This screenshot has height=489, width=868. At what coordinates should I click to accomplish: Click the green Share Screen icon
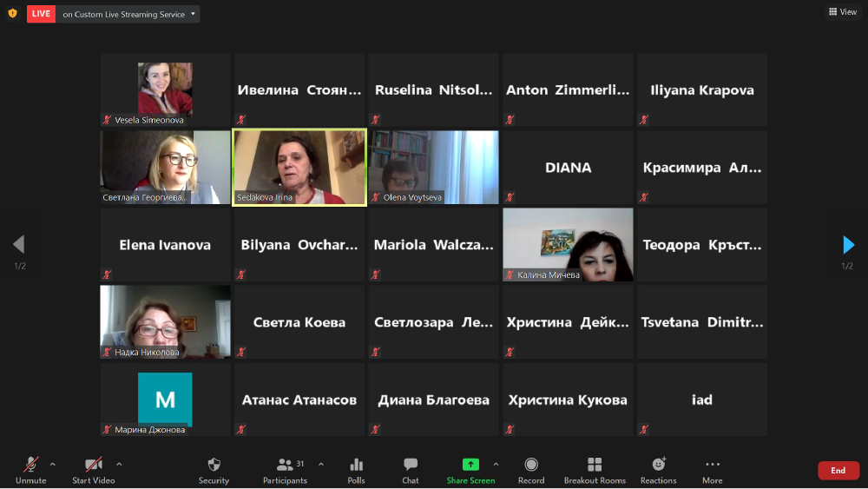tap(470, 466)
